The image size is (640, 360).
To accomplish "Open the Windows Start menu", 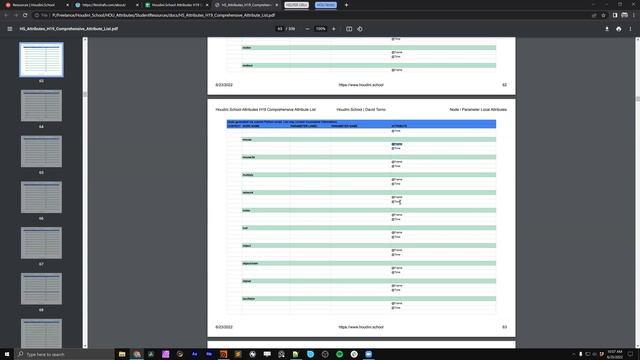I will [7, 354].
